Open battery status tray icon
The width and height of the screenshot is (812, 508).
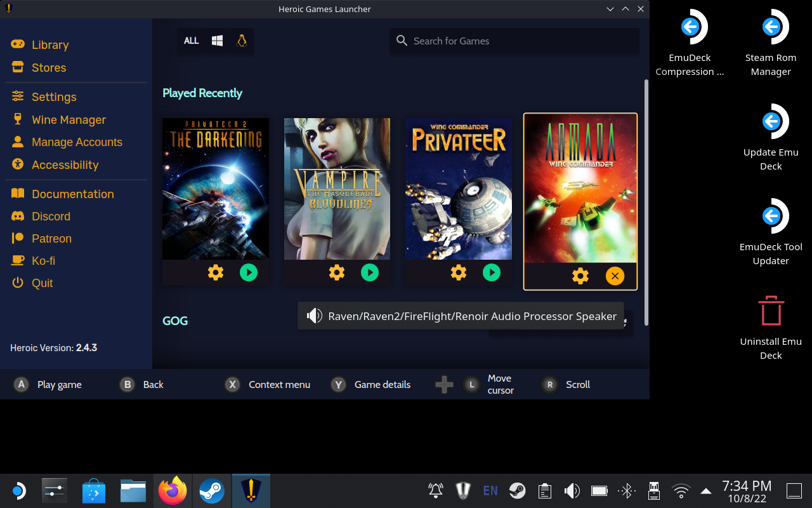599,490
